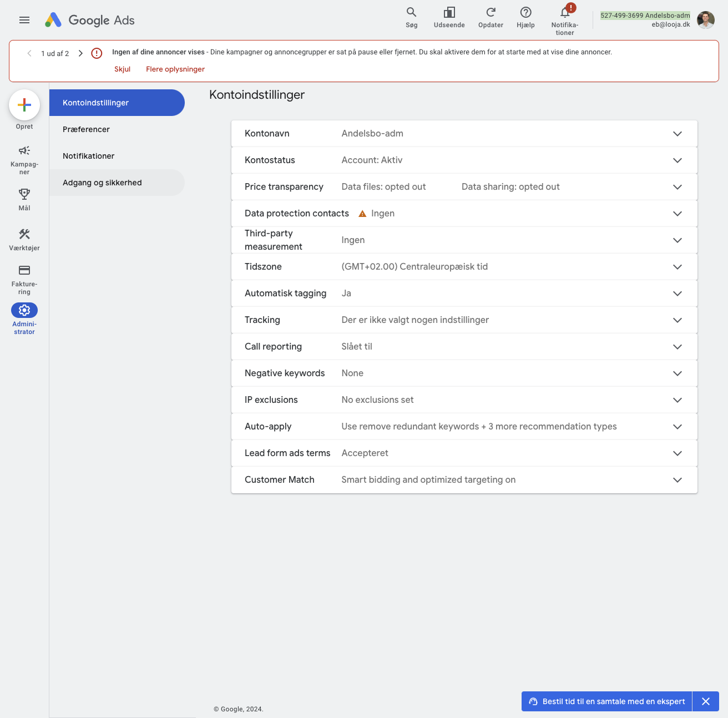728x718 pixels.
Task: Close the expert consultation banner
Action: pyautogui.click(x=706, y=701)
